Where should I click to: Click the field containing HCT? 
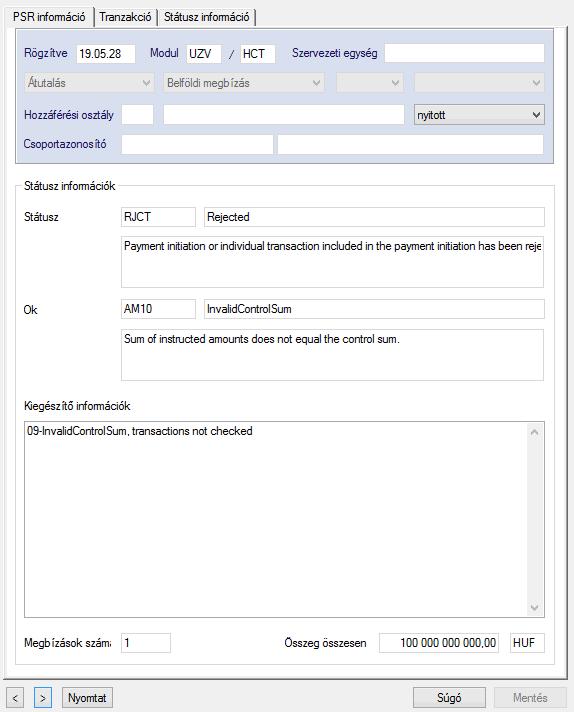click(x=257, y=54)
